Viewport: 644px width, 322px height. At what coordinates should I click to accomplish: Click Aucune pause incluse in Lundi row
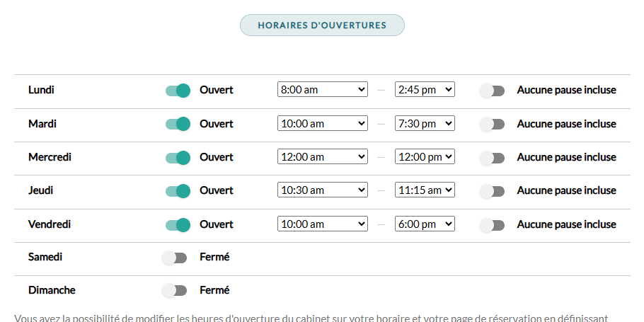566,90
